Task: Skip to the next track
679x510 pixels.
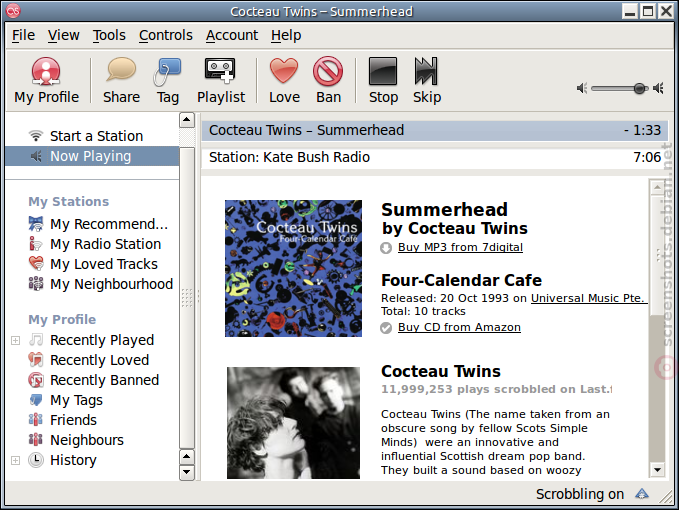Action: tap(427, 80)
